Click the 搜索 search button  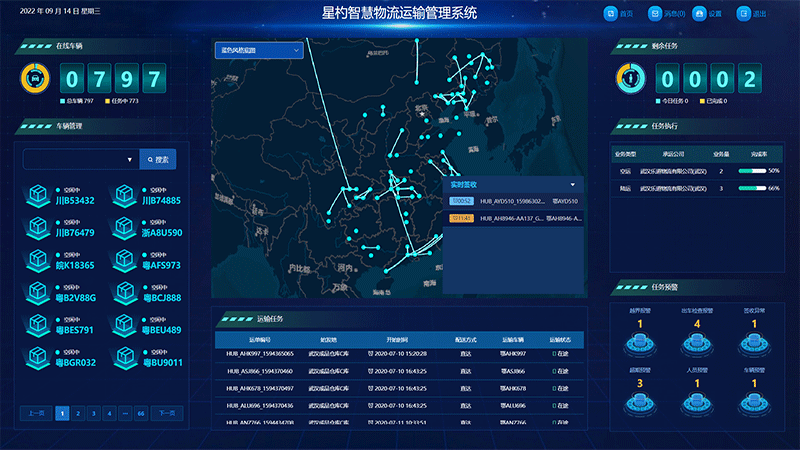pos(158,159)
